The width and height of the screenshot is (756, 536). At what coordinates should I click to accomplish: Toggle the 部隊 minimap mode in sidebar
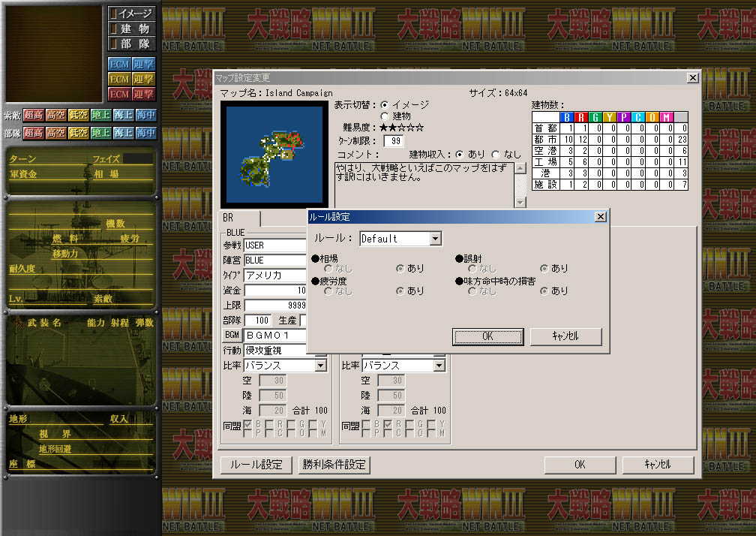pyautogui.click(x=132, y=44)
